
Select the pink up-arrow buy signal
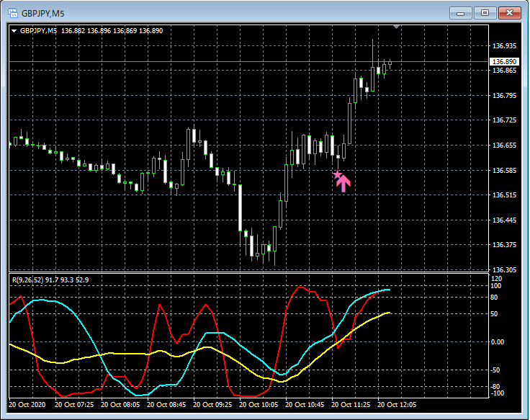click(x=343, y=184)
